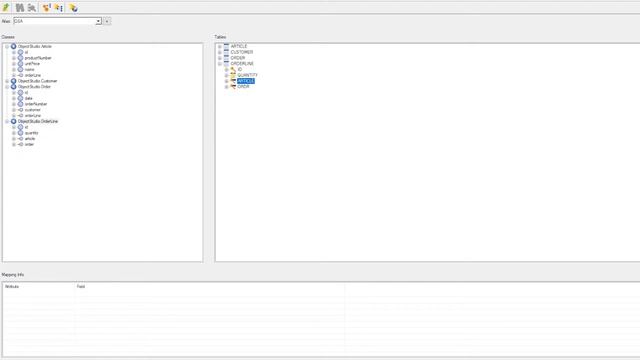Select orderLine relation under ObjectStudio.Article
This screenshot has width=640, height=360.
[x=33, y=76]
